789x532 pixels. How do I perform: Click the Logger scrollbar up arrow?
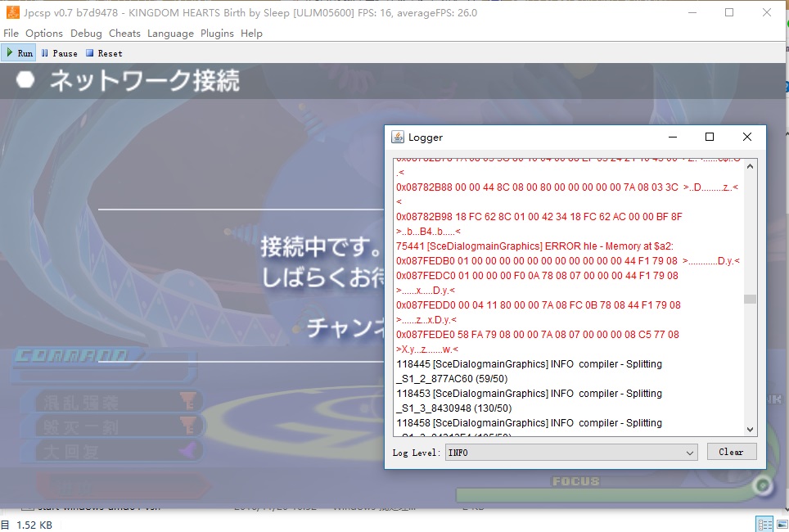pos(751,164)
